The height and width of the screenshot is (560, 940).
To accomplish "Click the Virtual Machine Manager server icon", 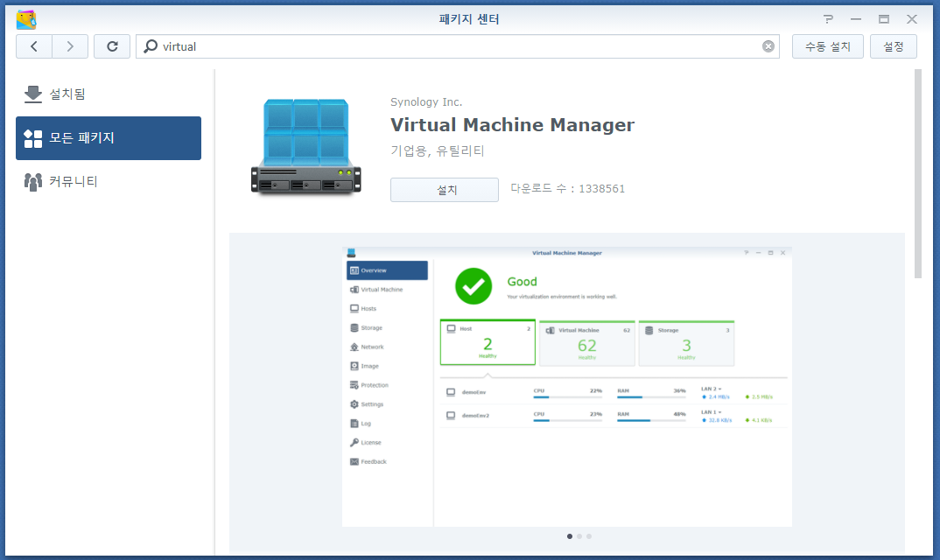I will pos(305,147).
